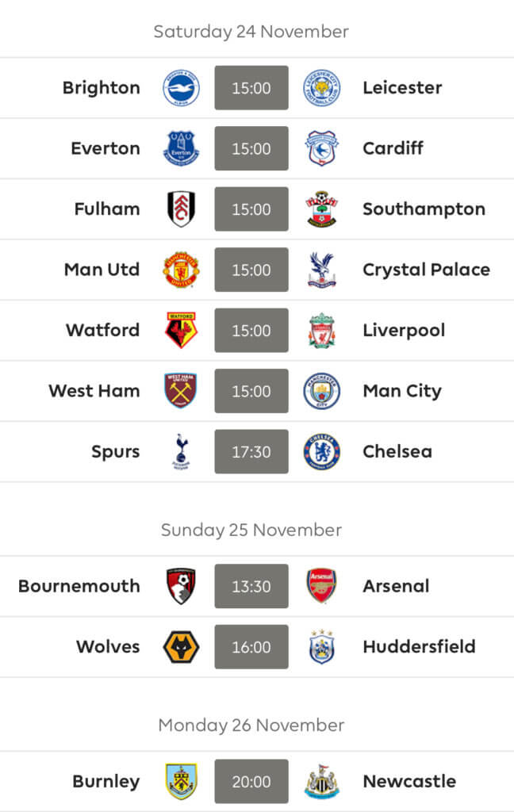Image resolution: width=514 pixels, height=812 pixels.
Task: Click the 13:30 Bournemouth vs Arsenal time box
Action: tap(251, 586)
